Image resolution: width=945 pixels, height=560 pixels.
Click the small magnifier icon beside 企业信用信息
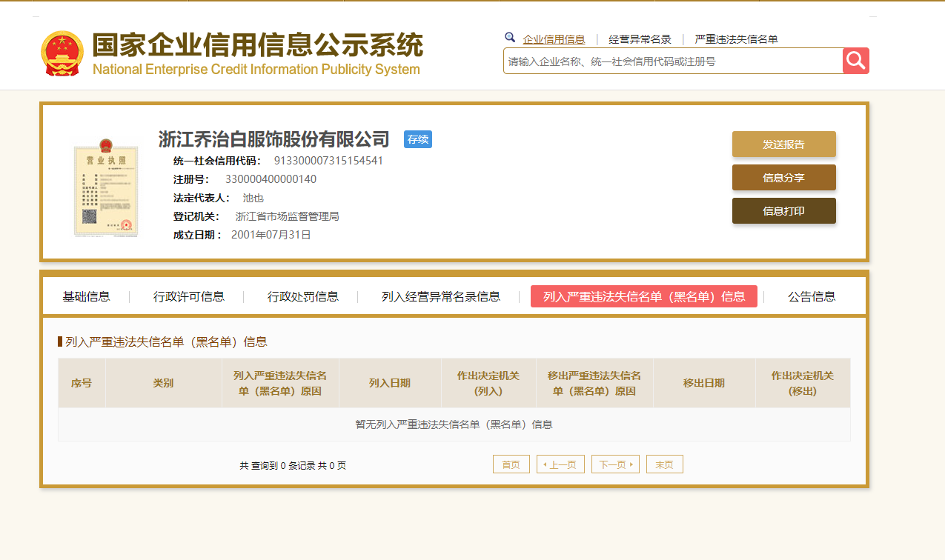pyautogui.click(x=510, y=37)
